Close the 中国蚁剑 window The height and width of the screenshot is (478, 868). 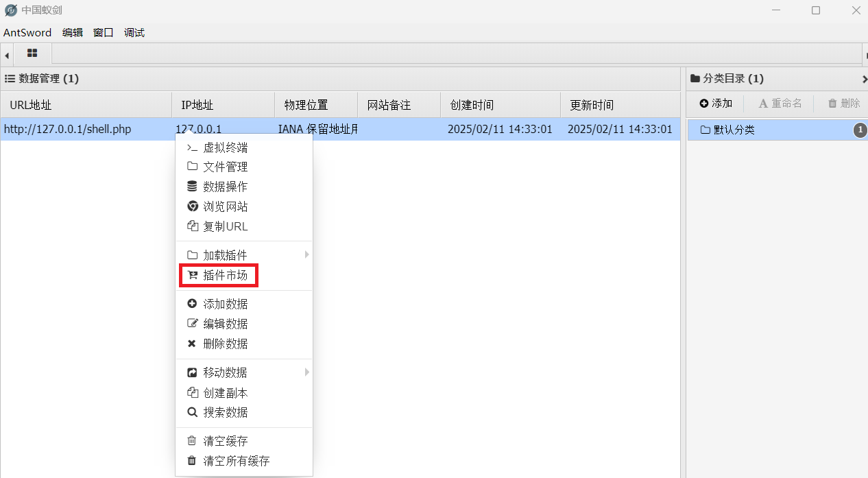tap(856, 10)
